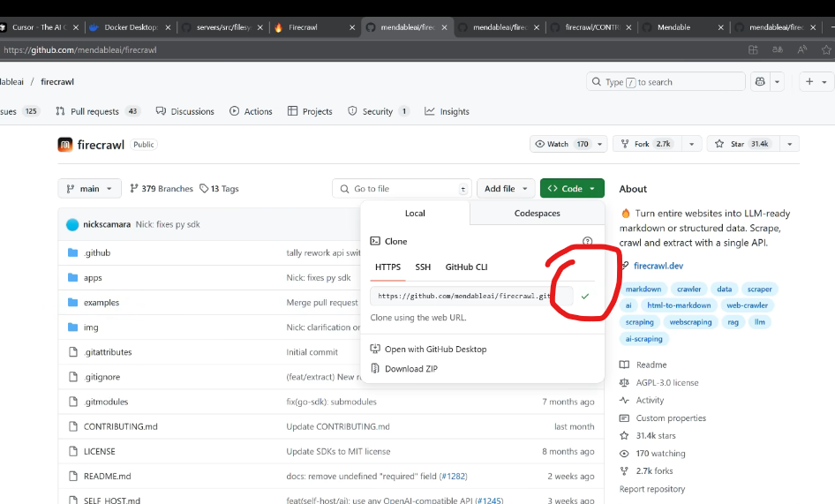Close the Docker Desktop browser tab
Viewport: 835px width, 504px height.
pyautogui.click(x=168, y=27)
